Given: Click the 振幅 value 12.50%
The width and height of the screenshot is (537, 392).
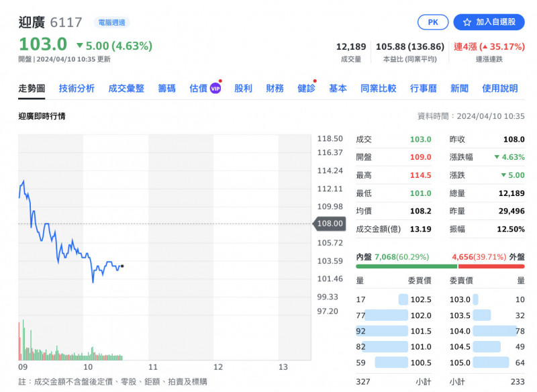Looking at the screenshot, I should point(511,229).
